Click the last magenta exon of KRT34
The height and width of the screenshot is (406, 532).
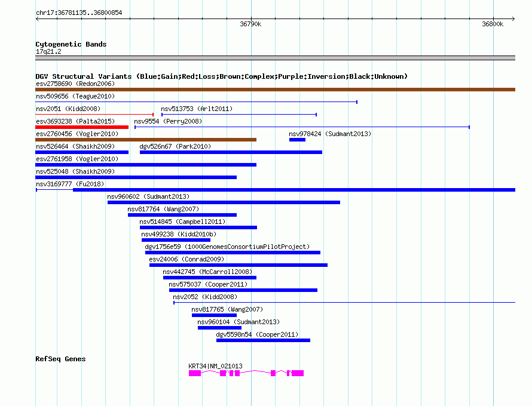click(298, 373)
